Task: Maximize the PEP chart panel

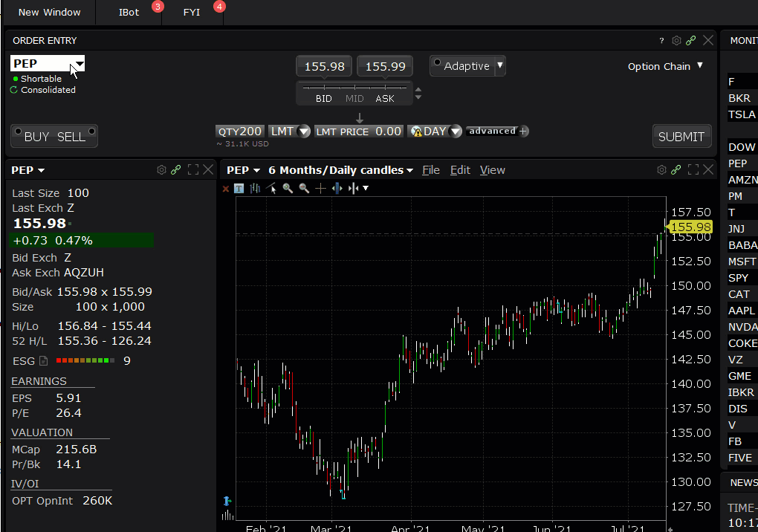Action: click(693, 169)
